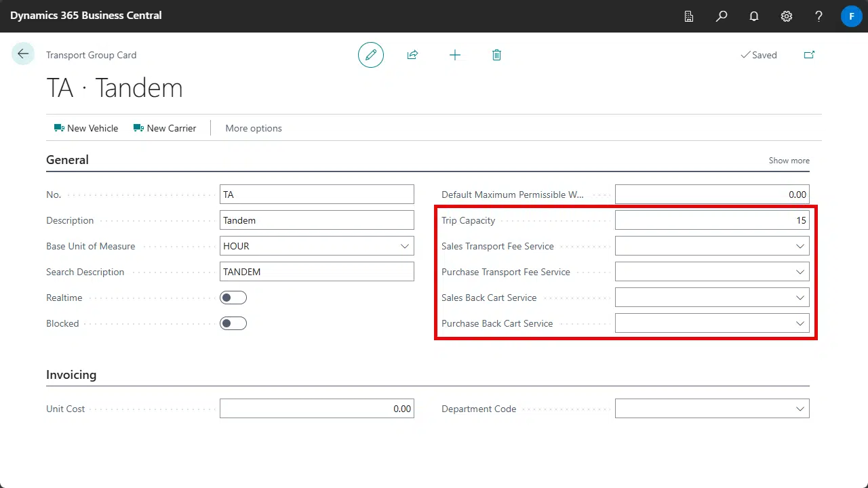This screenshot has width=868, height=488.
Task: Toggle the Blocked switch
Action: (233, 323)
